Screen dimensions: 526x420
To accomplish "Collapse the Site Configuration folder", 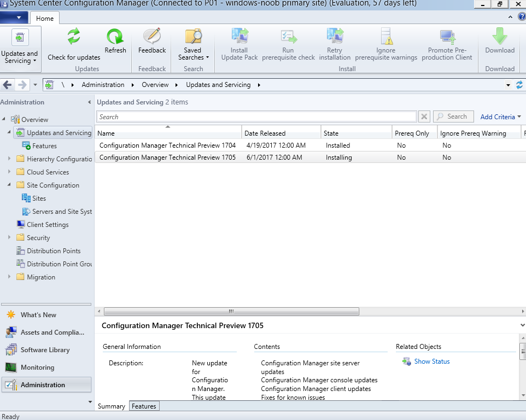I will coord(9,185).
